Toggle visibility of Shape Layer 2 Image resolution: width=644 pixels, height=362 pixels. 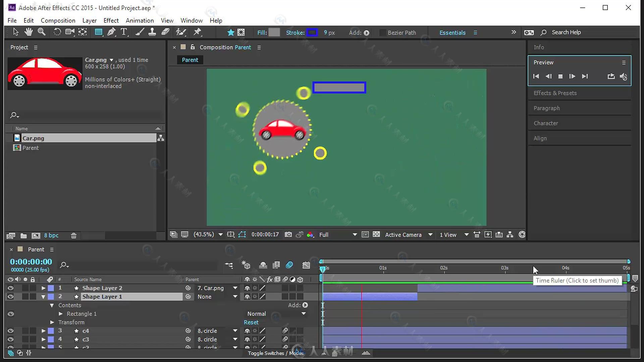pos(11,288)
